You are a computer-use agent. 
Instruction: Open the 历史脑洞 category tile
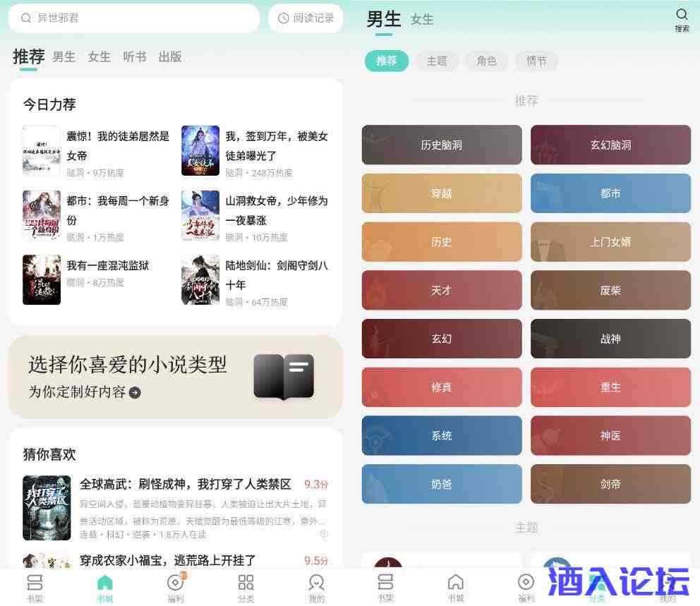tap(442, 145)
